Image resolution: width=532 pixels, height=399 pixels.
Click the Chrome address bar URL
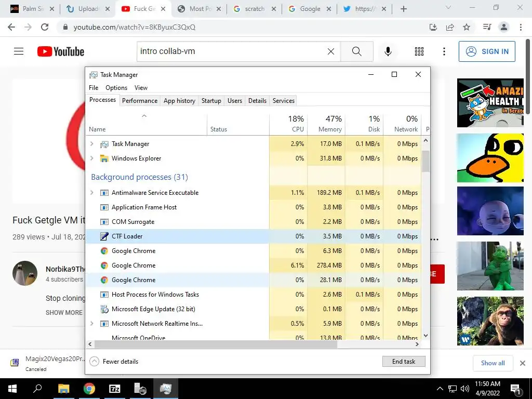point(135,27)
